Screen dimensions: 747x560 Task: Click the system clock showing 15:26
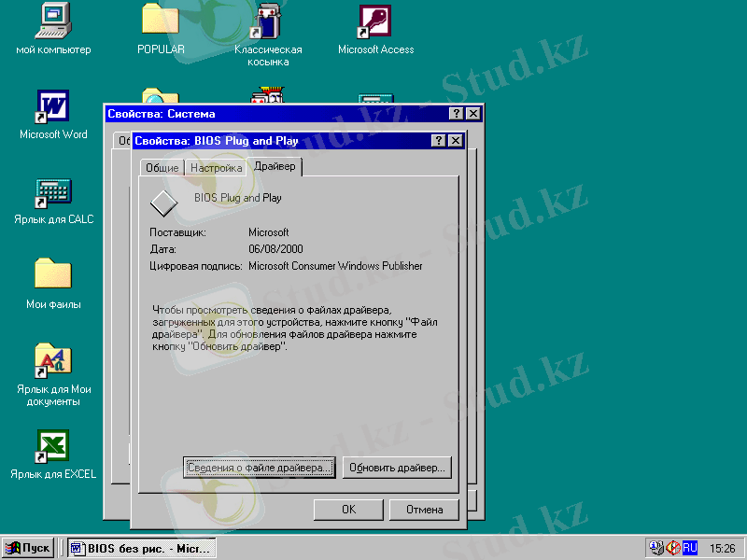[x=722, y=548]
